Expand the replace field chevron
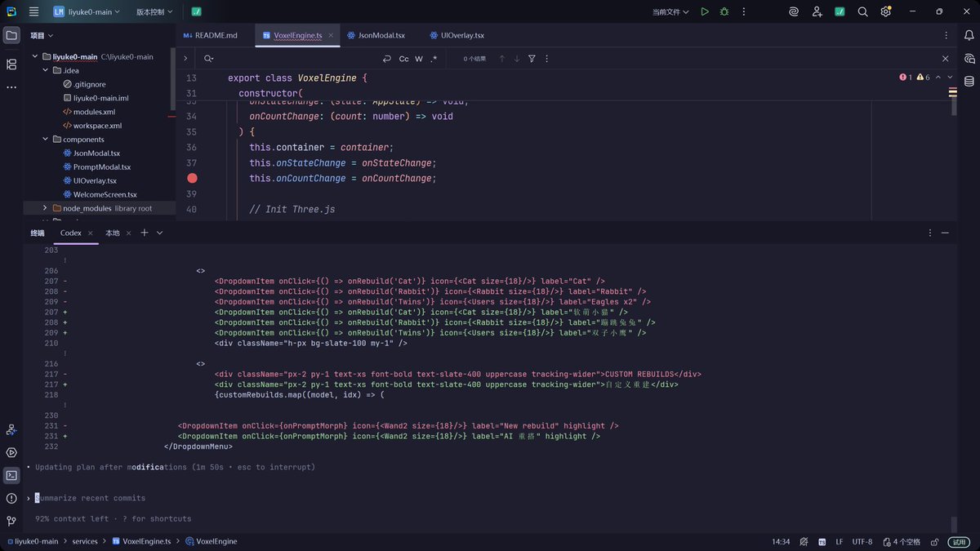 185,59
